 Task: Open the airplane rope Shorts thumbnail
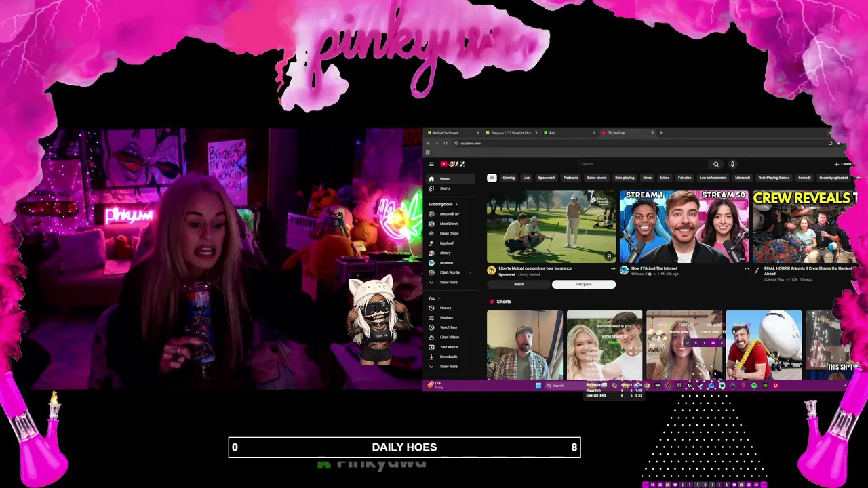[x=764, y=345]
